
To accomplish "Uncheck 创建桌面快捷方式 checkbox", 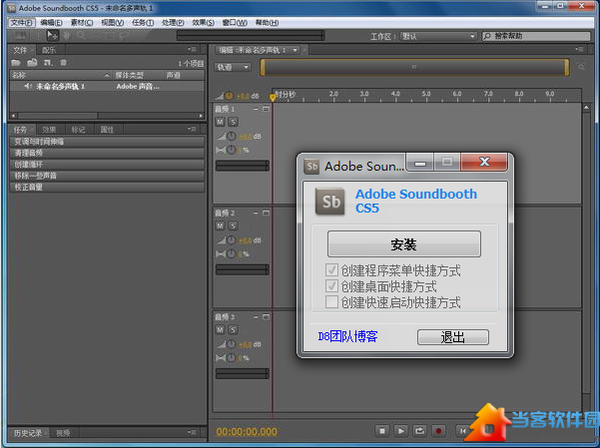I will coord(333,286).
